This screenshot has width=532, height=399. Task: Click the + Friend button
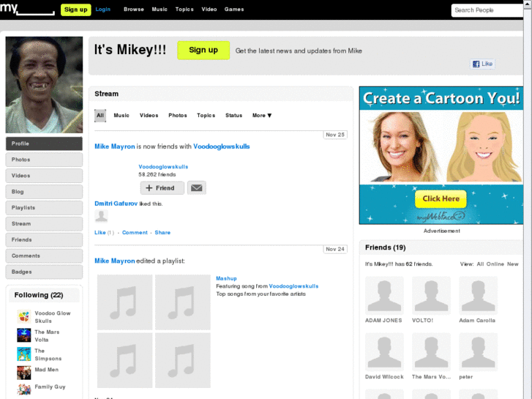(162, 187)
